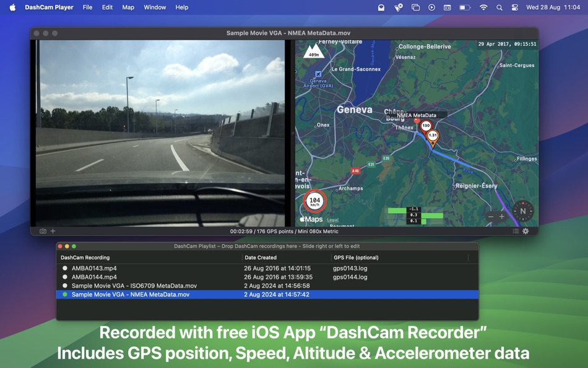
Task: Click the E21 road shield on the map
Action: tap(371, 164)
